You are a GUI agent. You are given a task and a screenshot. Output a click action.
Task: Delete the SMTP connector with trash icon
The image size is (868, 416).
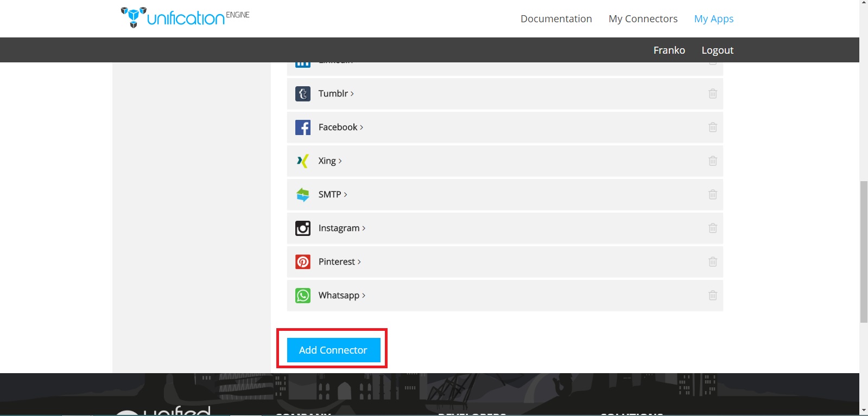point(713,195)
